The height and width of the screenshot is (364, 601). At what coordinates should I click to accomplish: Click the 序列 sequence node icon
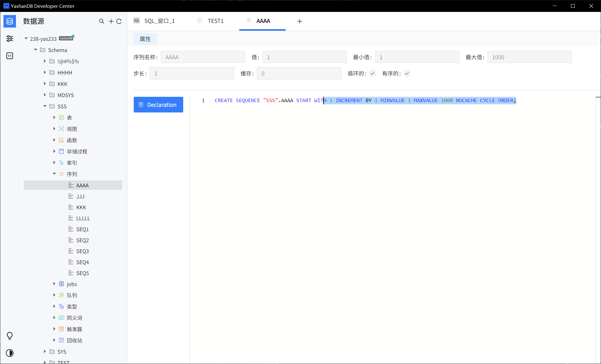pos(61,174)
